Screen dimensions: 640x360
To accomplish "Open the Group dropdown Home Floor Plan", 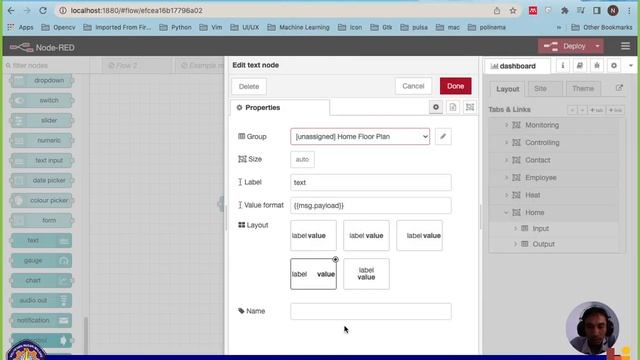I will click(x=360, y=136).
